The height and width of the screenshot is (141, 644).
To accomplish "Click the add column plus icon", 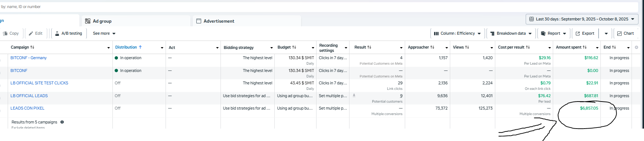I will [x=636, y=47].
